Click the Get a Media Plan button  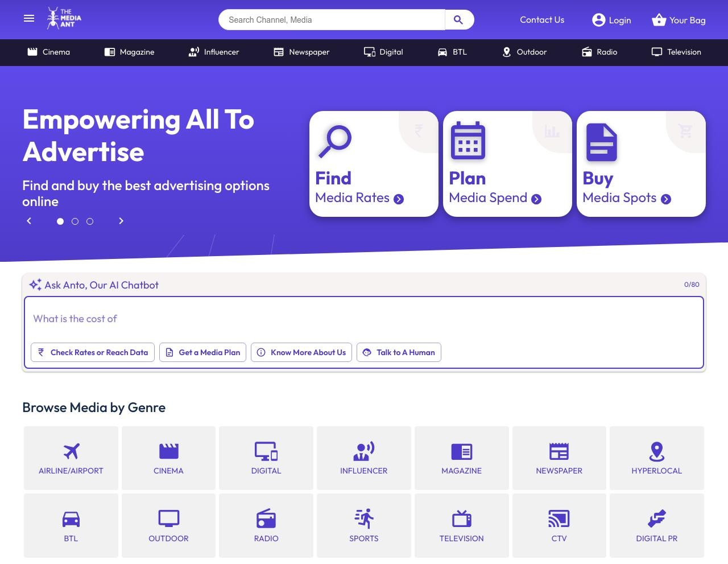click(x=202, y=352)
